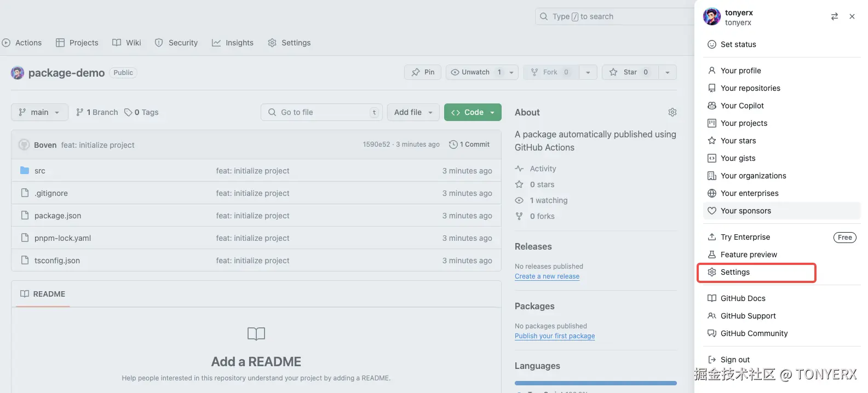Open the main branch selector
868x393 pixels.
coord(39,112)
